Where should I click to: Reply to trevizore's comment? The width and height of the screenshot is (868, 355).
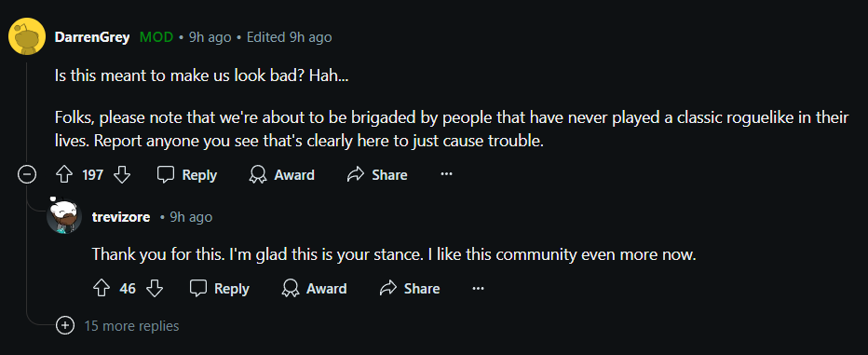coord(219,289)
